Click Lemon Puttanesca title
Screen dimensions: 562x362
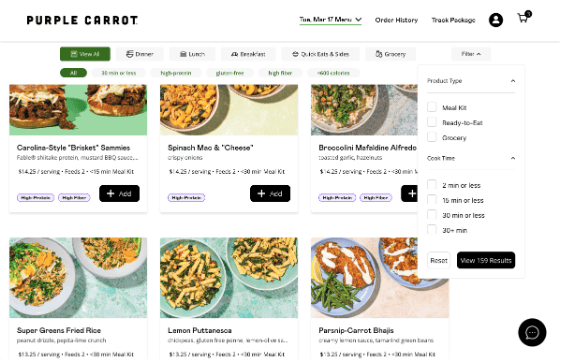pyautogui.click(x=200, y=330)
